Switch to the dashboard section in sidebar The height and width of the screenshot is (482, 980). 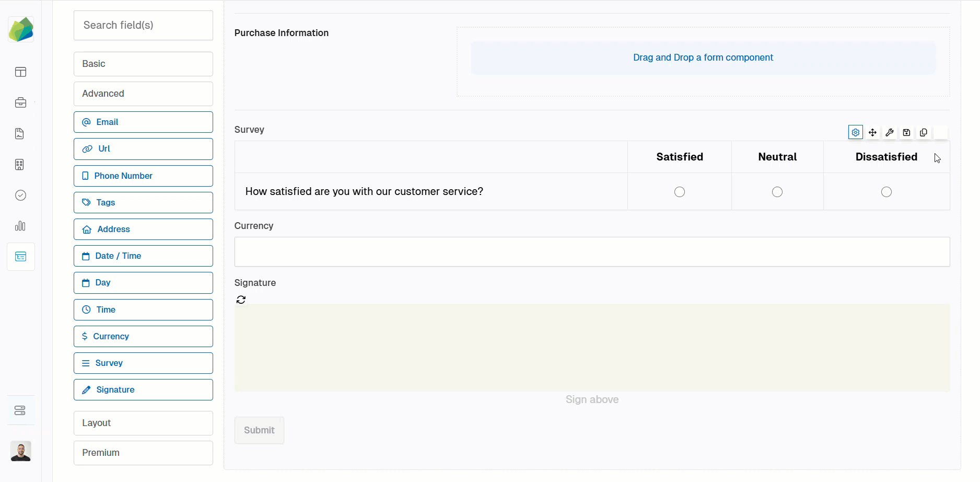(20, 72)
